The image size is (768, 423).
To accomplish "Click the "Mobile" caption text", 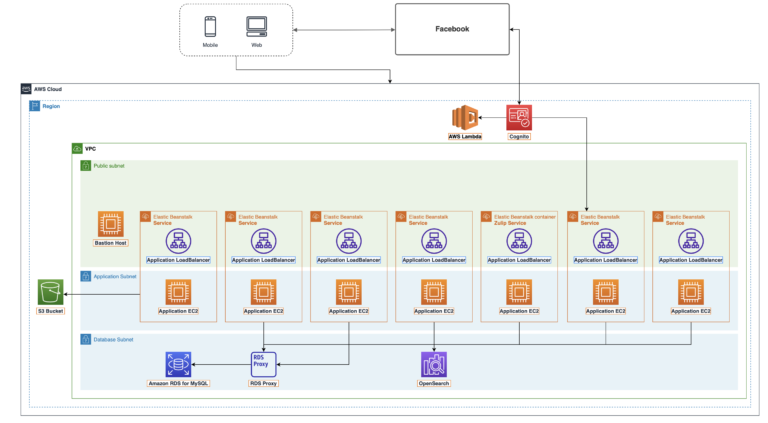I will (x=210, y=45).
